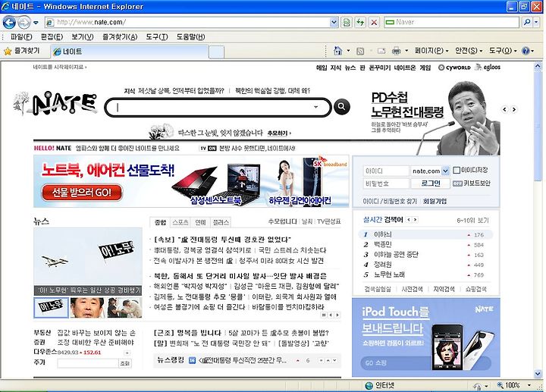Open the recent pages dropdown arrow
Screen dimensions: 546x392
click(36, 23)
